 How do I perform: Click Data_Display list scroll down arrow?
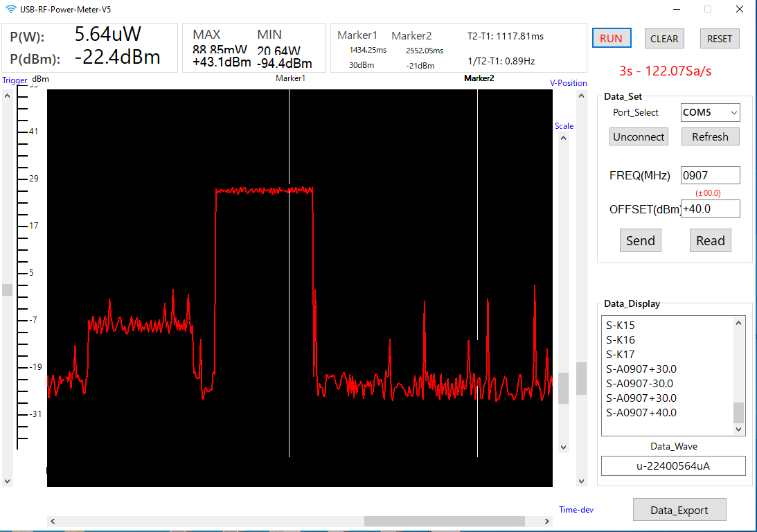pos(738,429)
